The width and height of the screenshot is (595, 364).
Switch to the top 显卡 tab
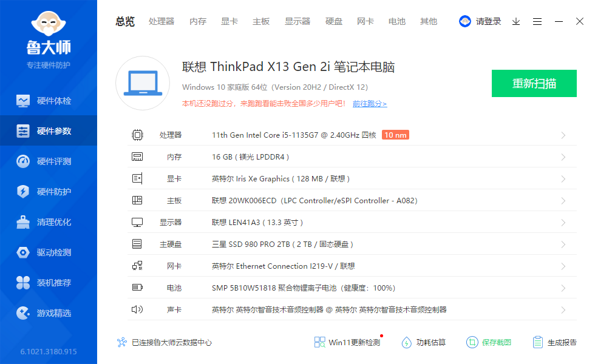(x=229, y=21)
